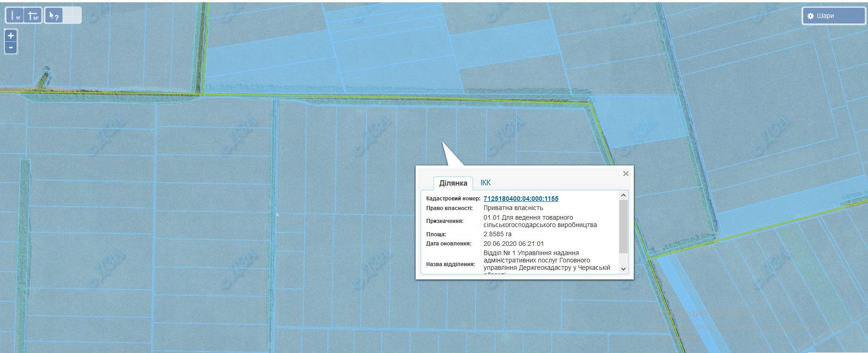Click the area value '2.8585 га'

497,234
